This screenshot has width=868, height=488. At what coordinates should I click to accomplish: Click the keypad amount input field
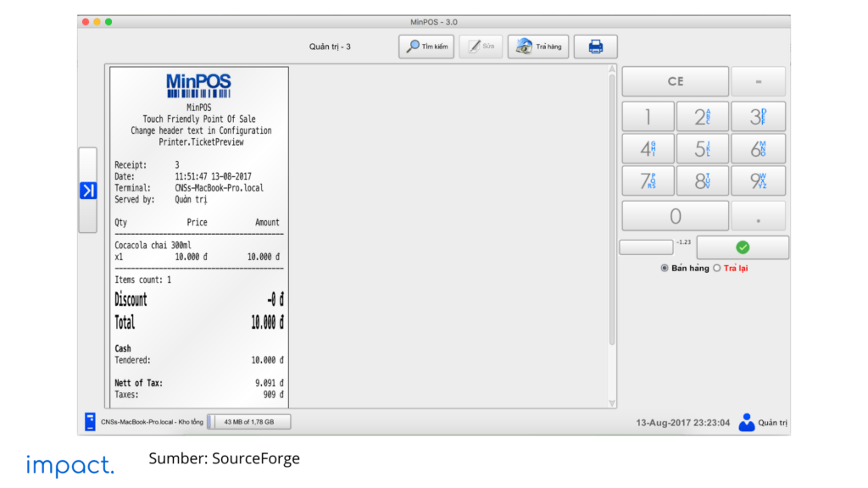[x=645, y=247]
